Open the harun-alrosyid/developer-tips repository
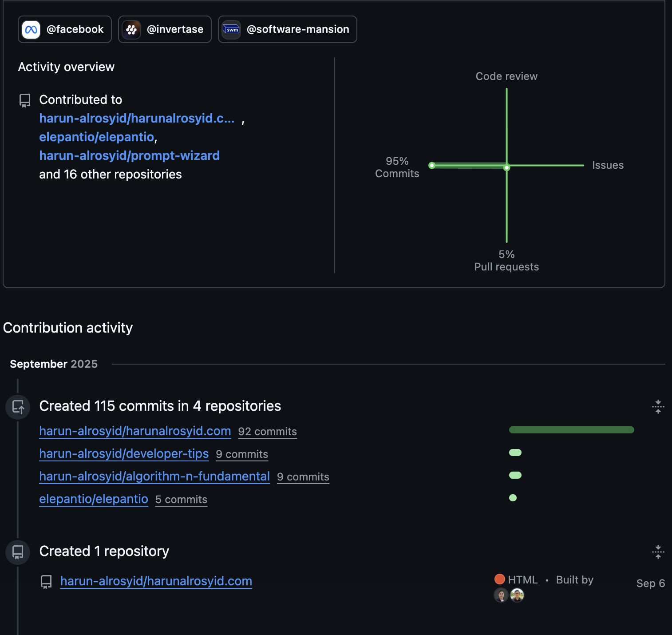The width and height of the screenshot is (672, 635). (x=124, y=454)
